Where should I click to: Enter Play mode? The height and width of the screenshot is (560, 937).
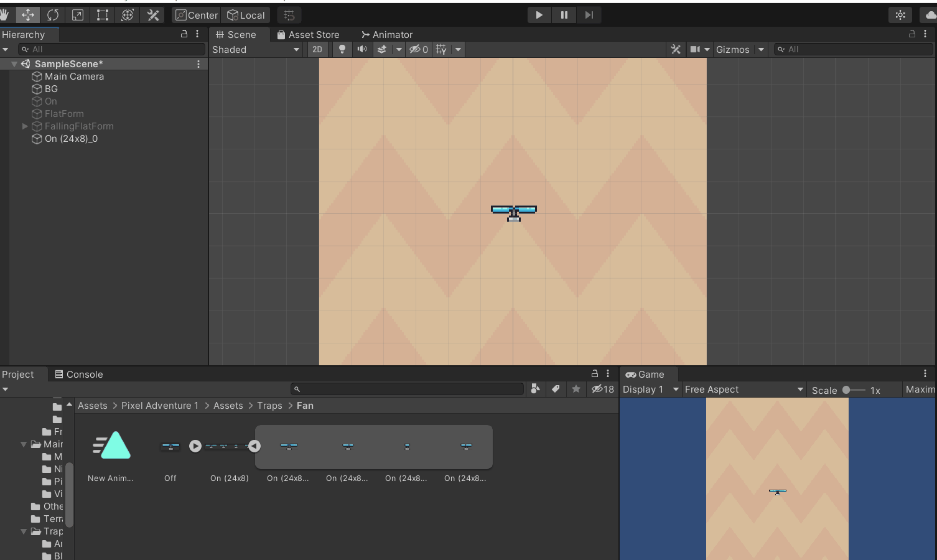539,14
